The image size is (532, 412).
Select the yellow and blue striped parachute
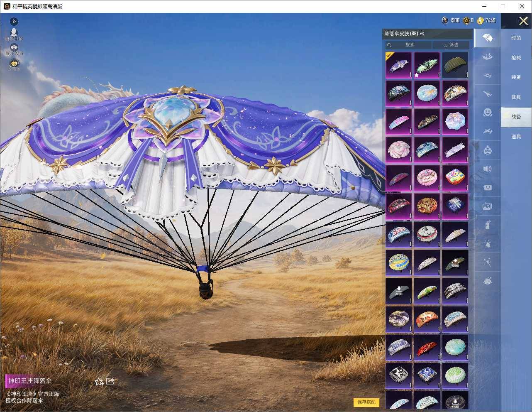pos(399,262)
